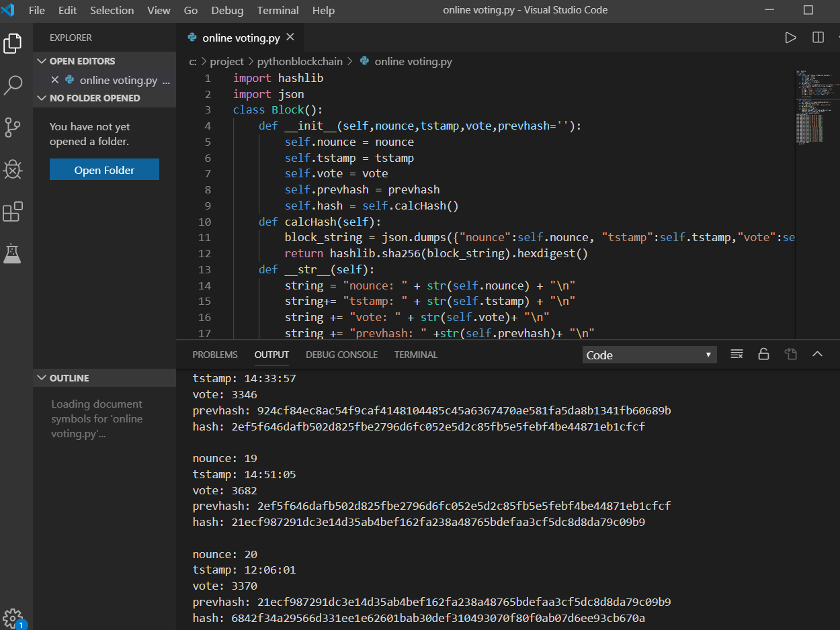Click the pythonblockchain breadcrumb segment
The image size is (840, 630).
[300, 61]
